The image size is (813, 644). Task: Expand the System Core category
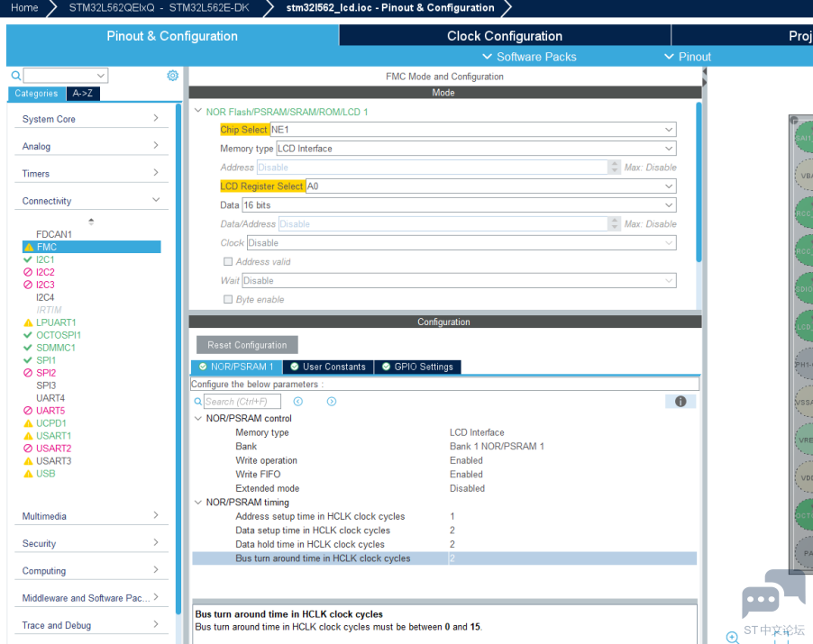tap(156, 118)
